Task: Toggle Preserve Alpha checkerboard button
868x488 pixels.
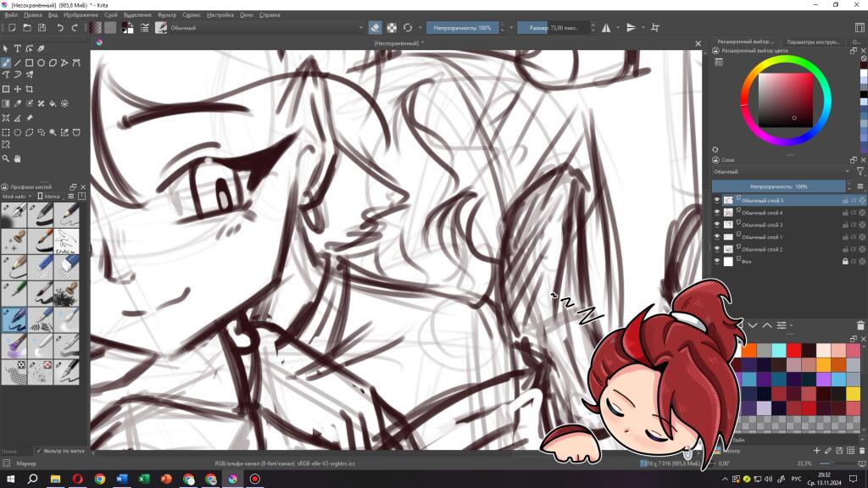Action: (392, 28)
